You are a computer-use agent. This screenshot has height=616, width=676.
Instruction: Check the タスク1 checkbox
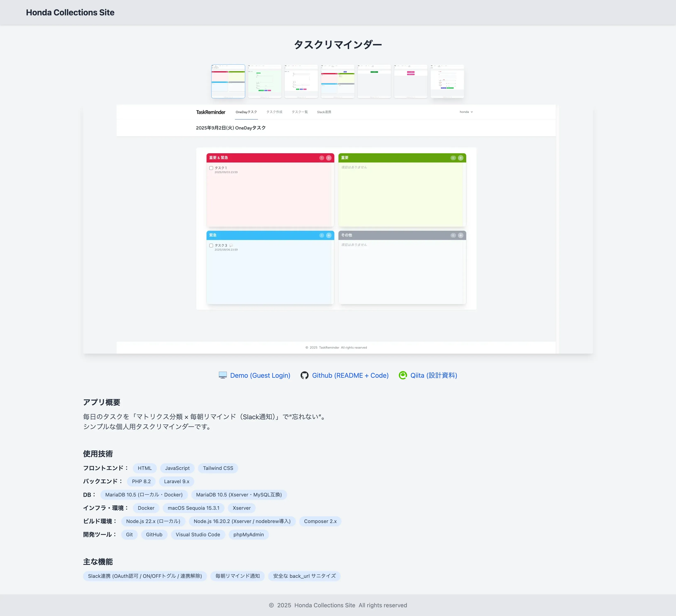211,168
